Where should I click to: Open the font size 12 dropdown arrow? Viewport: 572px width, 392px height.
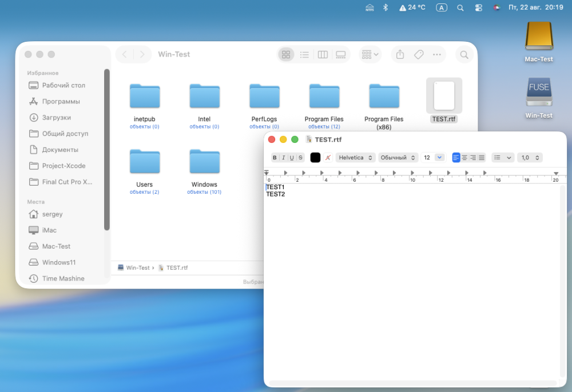click(439, 158)
